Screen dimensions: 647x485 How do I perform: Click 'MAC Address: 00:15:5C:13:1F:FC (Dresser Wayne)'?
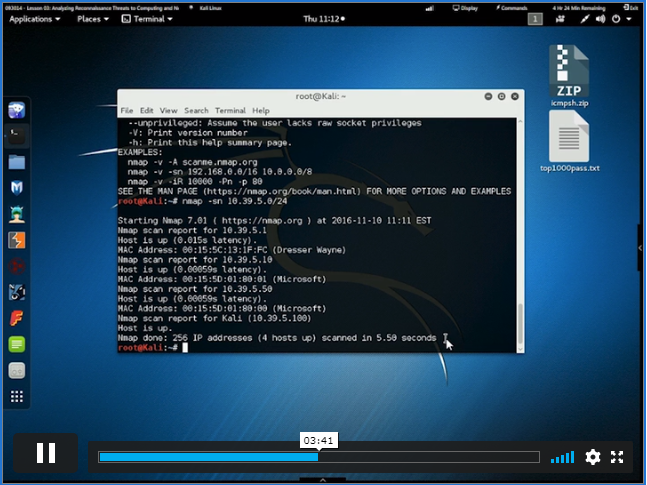click(232, 250)
